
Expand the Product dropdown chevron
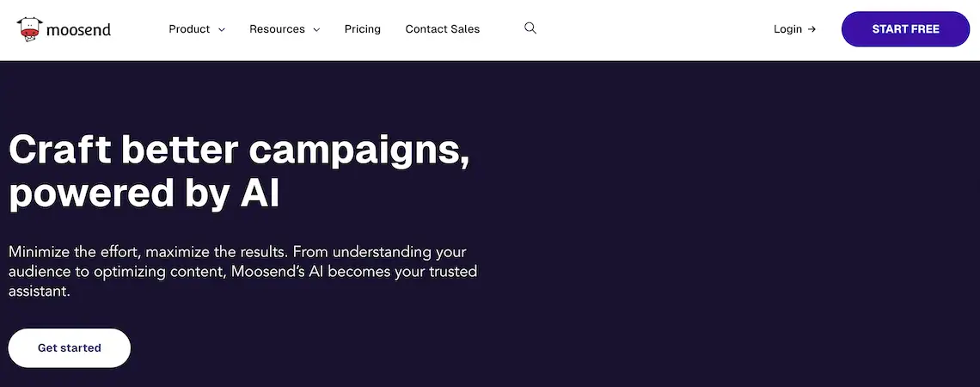point(222,30)
